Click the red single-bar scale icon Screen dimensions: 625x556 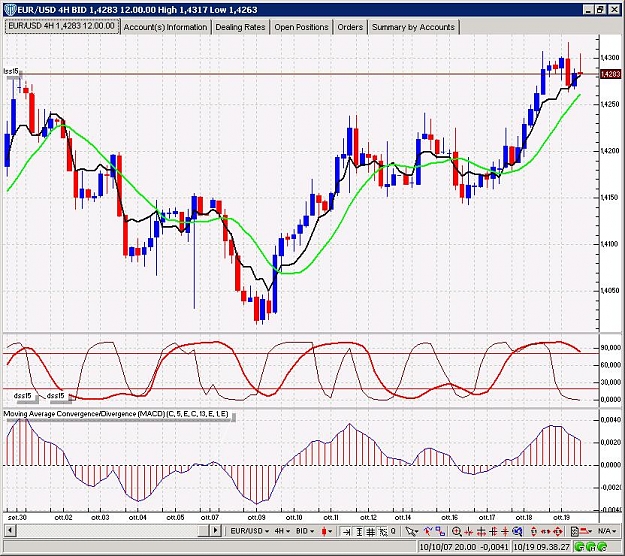coord(505,532)
